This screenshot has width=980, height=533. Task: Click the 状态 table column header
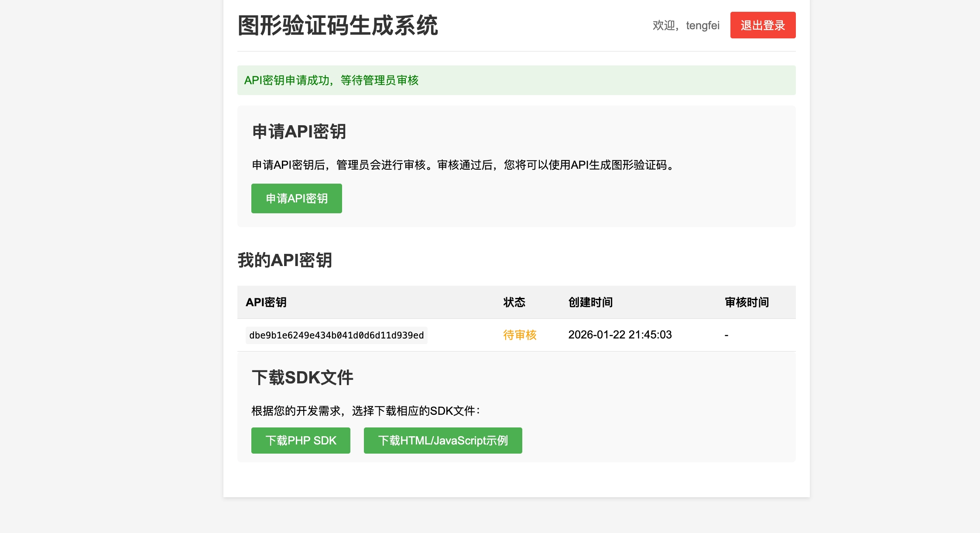(514, 302)
